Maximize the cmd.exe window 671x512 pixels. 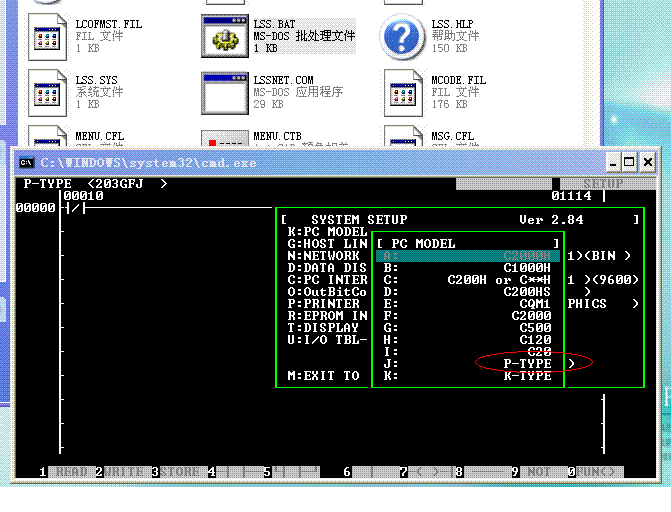tap(629, 162)
